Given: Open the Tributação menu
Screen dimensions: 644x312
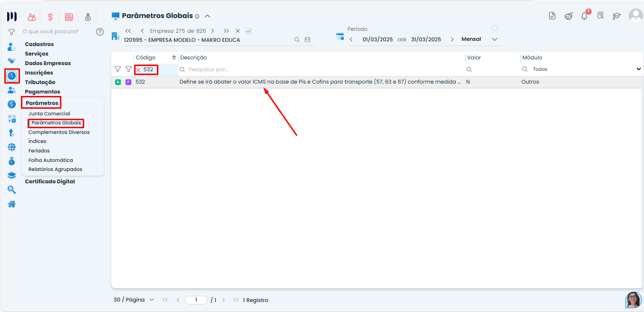Looking at the screenshot, I should click(40, 82).
